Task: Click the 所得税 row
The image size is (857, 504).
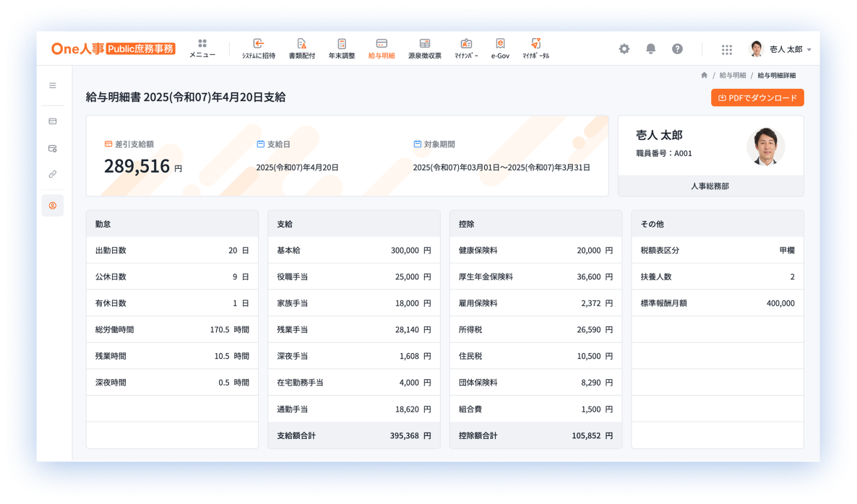Action: click(535, 330)
